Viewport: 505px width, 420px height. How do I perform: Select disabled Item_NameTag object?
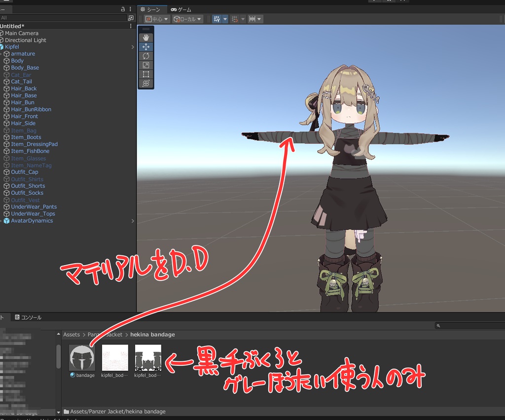tap(31, 166)
